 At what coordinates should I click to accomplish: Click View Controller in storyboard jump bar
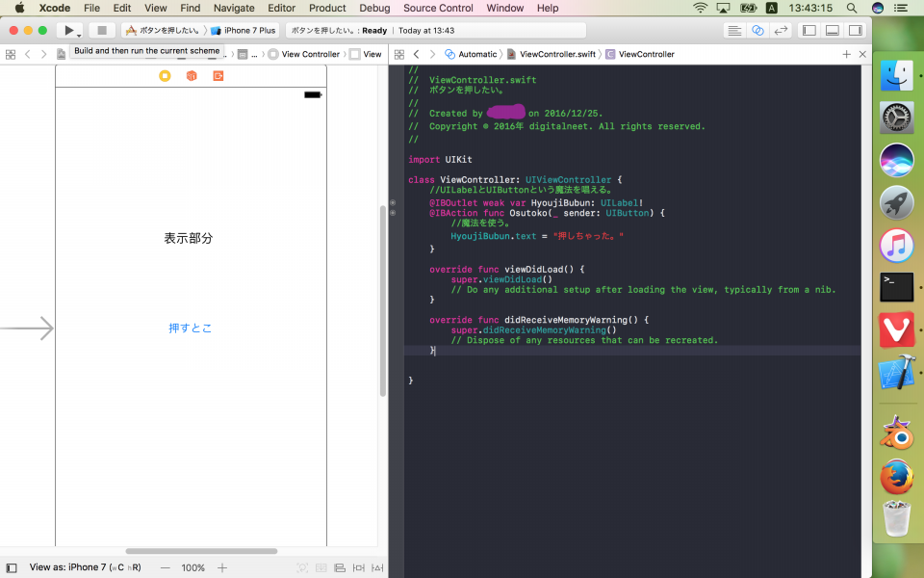304,54
